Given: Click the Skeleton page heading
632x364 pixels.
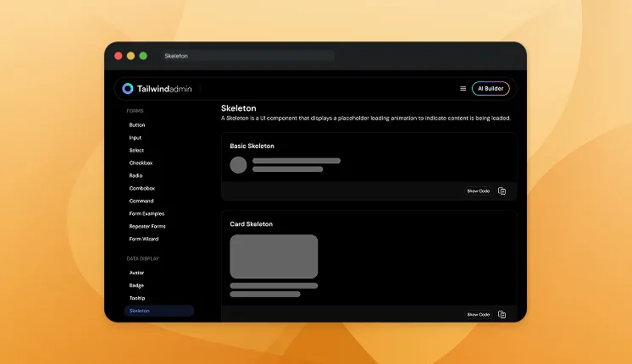Looking at the screenshot, I should tap(239, 108).
